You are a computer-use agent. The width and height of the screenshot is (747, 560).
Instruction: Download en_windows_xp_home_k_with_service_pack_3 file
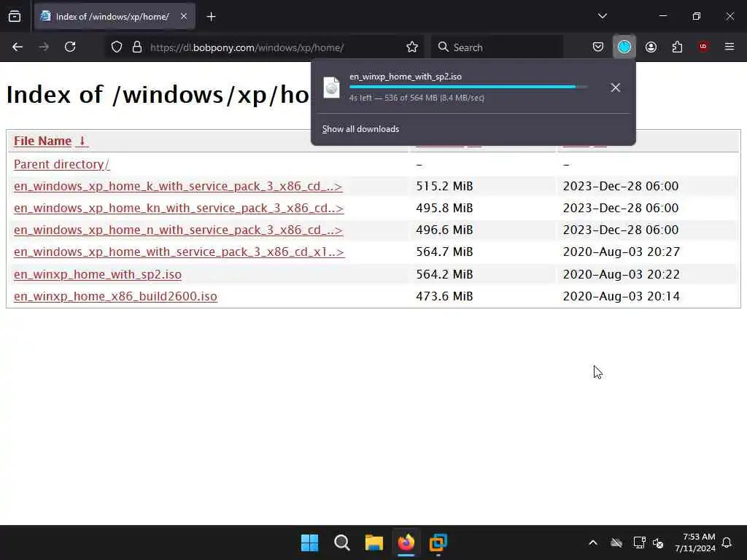[178, 186]
